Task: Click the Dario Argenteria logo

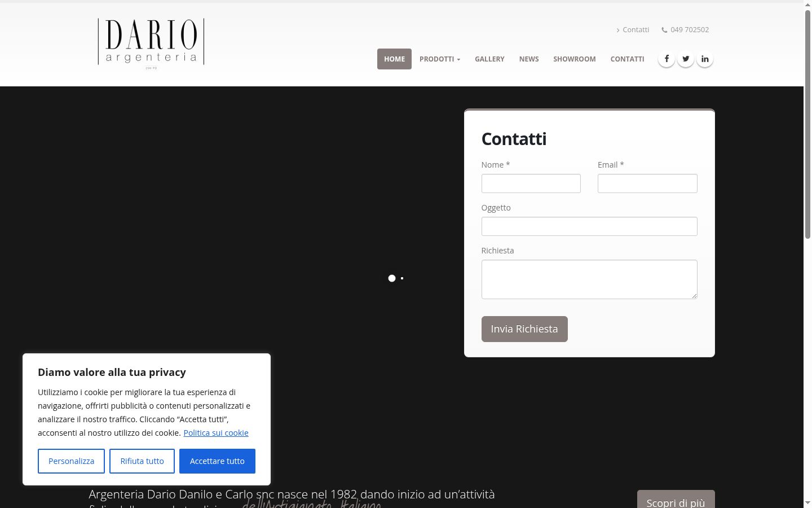Action: coord(151,43)
